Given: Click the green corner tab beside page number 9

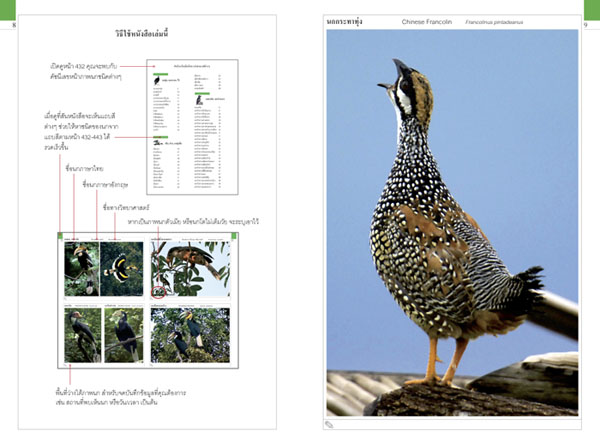Looking at the screenshot, I should (x=592, y=10).
